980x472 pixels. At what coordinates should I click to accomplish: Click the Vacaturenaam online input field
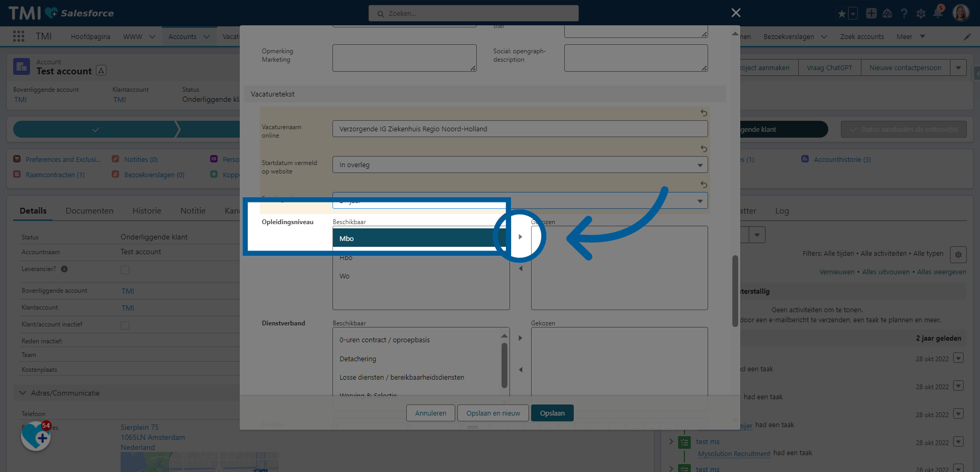(520, 129)
